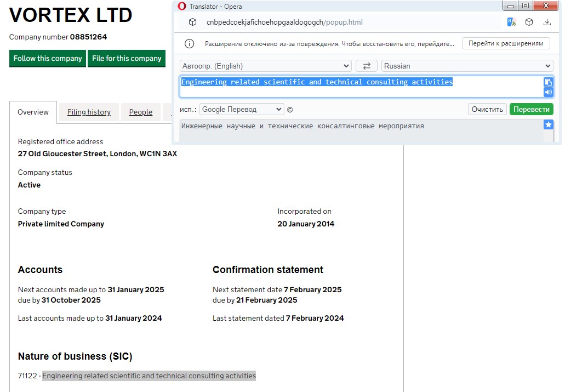Click the highlighted SIC description text

pyautogui.click(x=149, y=376)
